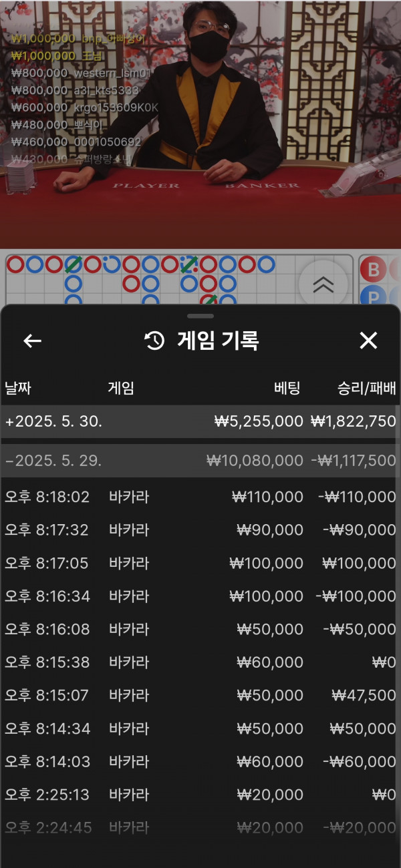Viewport: 401px width, 868px height.
Task: Select the 오후 2:25:13 game entry
Action: coord(200,795)
